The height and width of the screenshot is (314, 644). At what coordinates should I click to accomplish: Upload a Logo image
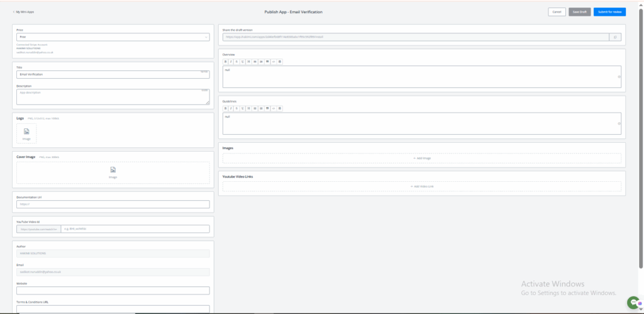coord(26,133)
